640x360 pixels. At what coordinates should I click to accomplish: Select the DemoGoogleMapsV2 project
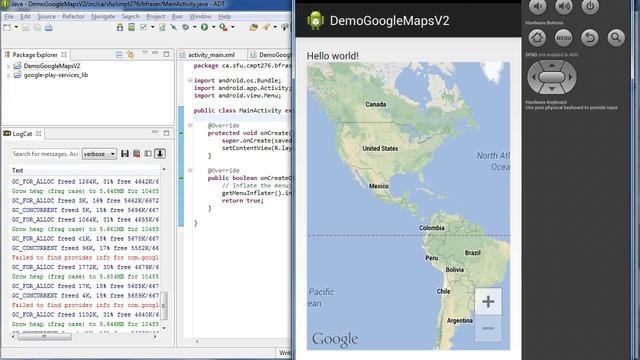(x=51, y=66)
